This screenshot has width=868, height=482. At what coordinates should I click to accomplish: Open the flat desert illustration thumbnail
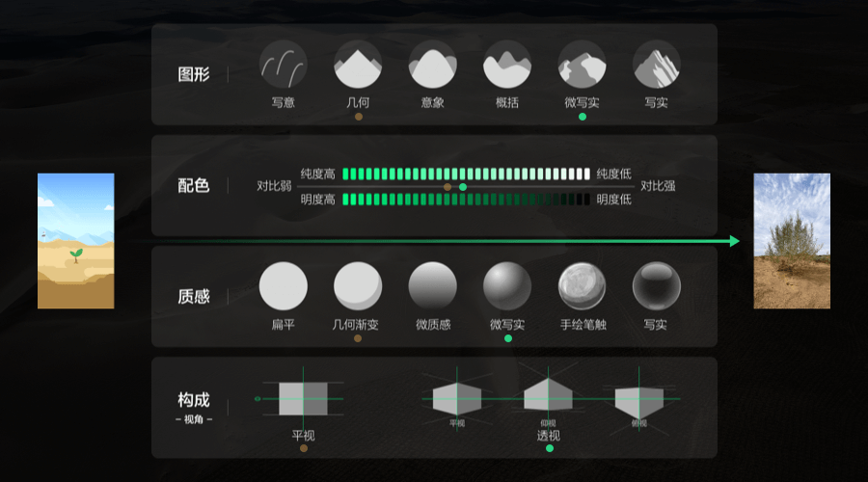tap(76, 241)
